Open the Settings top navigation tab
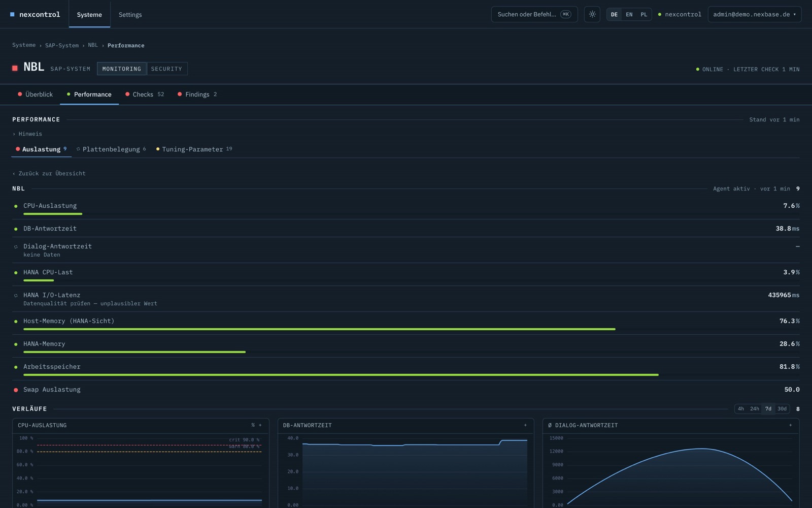The width and height of the screenshot is (812, 508). tap(130, 15)
